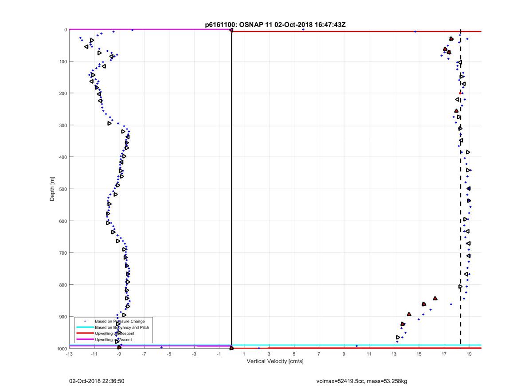The image size is (532, 392).
Task: Click the dashed black vertical line
Action: tap(461, 189)
